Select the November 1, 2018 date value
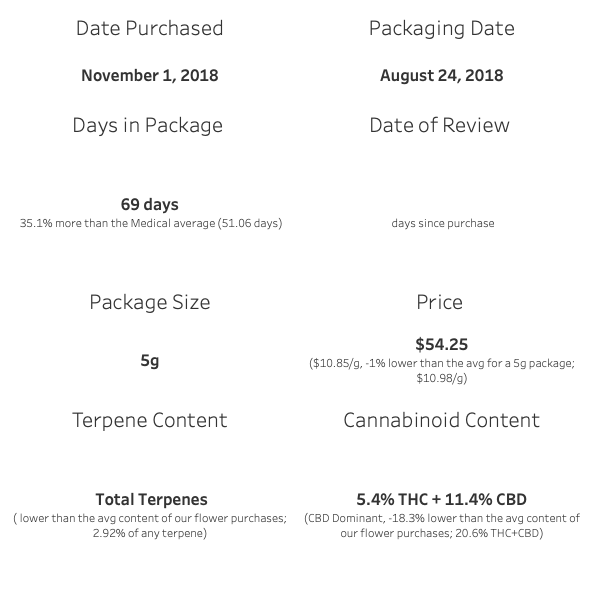This screenshot has height=592, width=593. pos(150,75)
